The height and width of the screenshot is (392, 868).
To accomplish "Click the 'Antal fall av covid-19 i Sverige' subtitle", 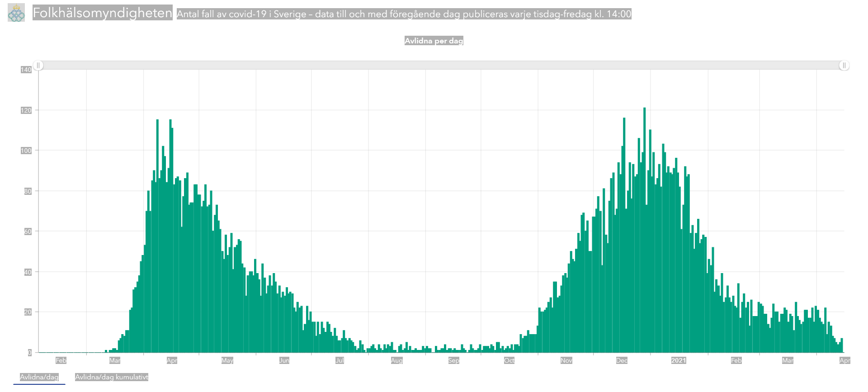I will (404, 14).
